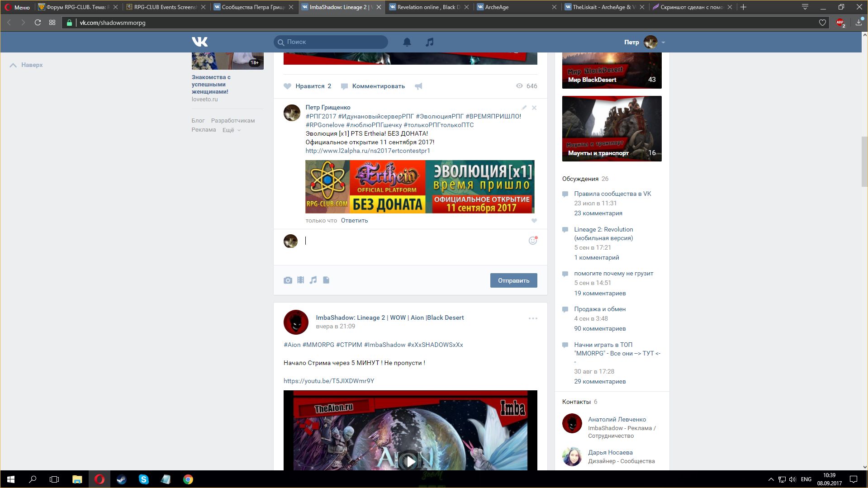Viewport: 868px width, 488px height.
Task: Click the Отправить send button
Action: [513, 280]
